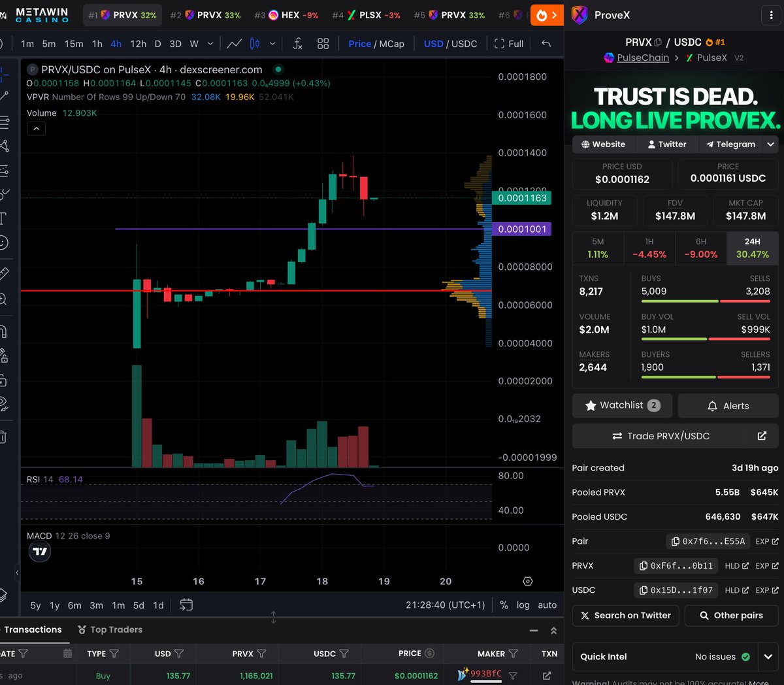Expand more timeframe options chevron
Image resolution: width=784 pixels, height=685 pixels.
click(210, 44)
